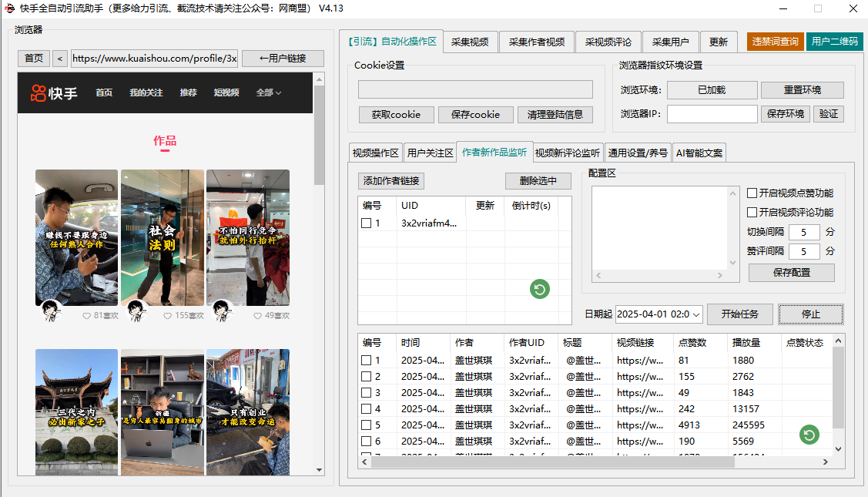Check results row 3 with 49 likes
This screenshot has height=497, width=868.
pos(366,393)
